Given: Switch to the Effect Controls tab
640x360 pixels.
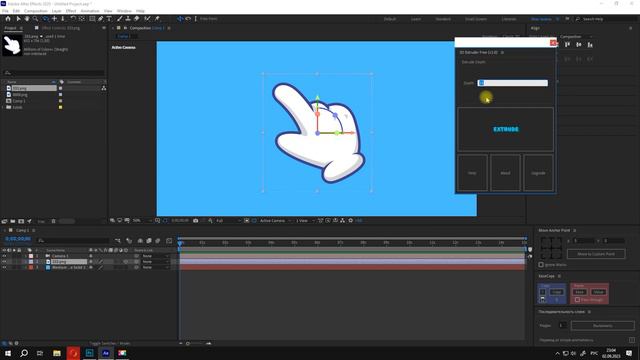Looking at the screenshot, I should click(x=60, y=28).
